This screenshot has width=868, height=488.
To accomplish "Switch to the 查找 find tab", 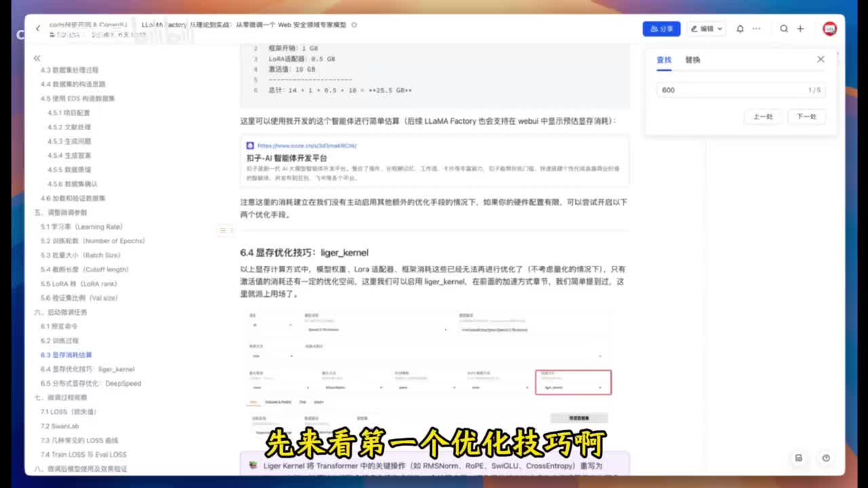I will pos(664,60).
